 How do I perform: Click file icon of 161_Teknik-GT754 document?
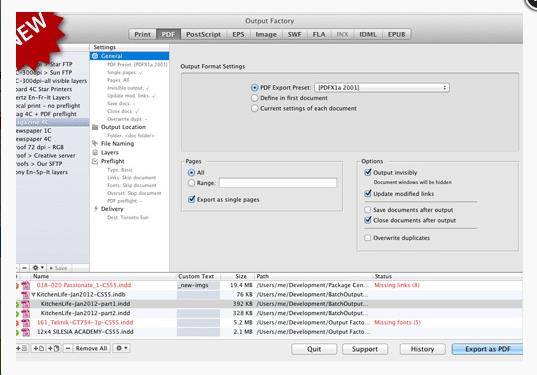[x=26, y=322]
